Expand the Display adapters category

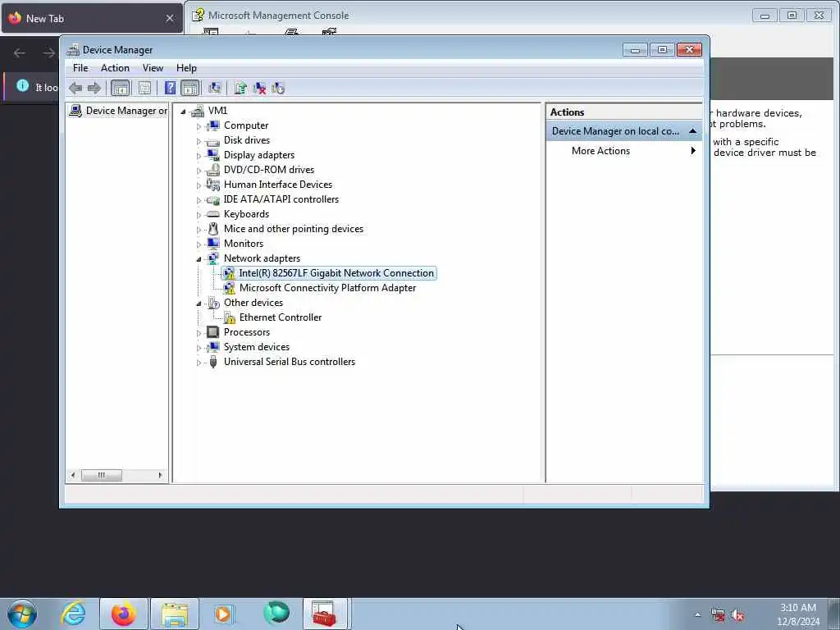[199, 156]
